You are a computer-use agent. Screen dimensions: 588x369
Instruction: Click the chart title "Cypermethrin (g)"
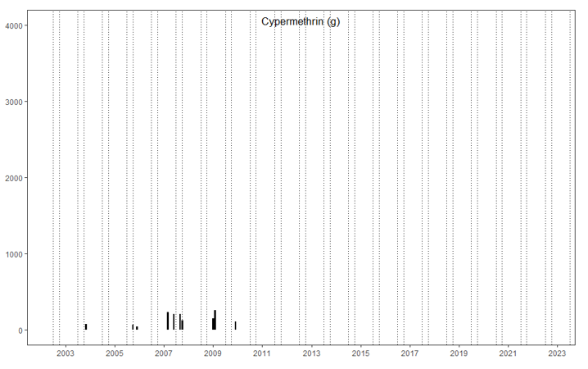point(301,22)
